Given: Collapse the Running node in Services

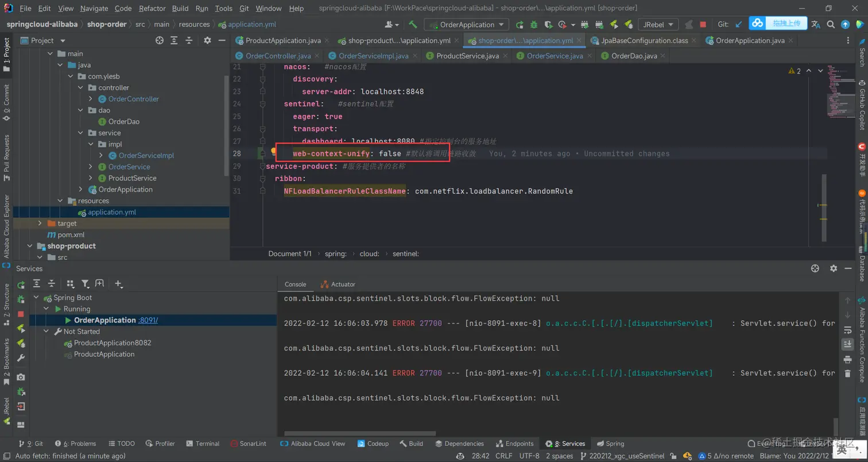Looking at the screenshot, I should (47, 309).
